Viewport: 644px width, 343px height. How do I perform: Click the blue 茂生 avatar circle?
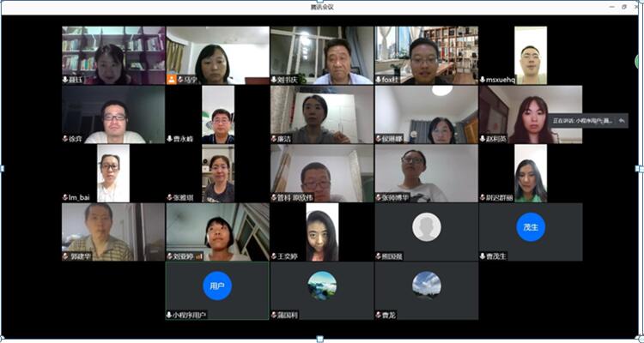(531, 227)
